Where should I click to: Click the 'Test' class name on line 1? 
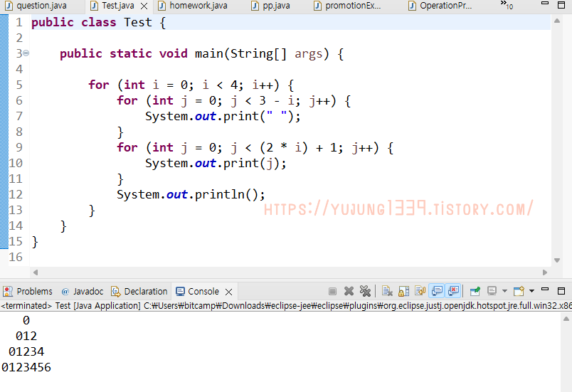pos(138,22)
